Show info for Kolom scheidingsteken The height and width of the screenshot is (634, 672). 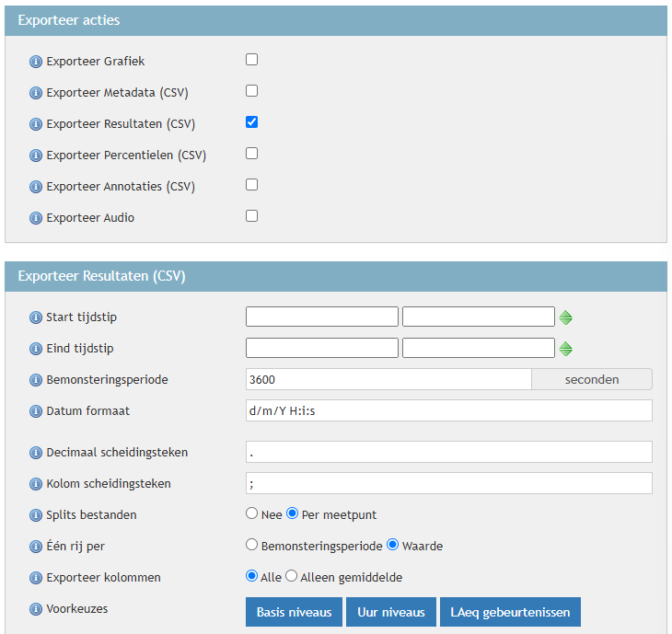pyautogui.click(x=37, y=484)
